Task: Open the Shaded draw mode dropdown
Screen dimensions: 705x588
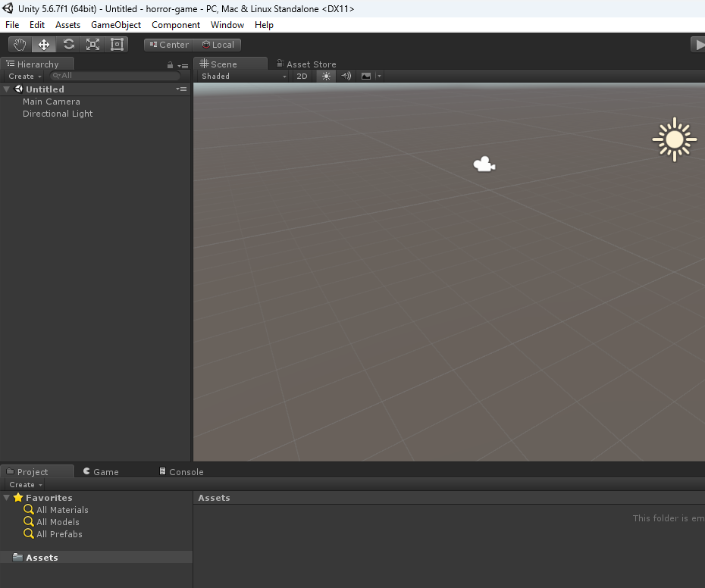Action: coord(243,76)
